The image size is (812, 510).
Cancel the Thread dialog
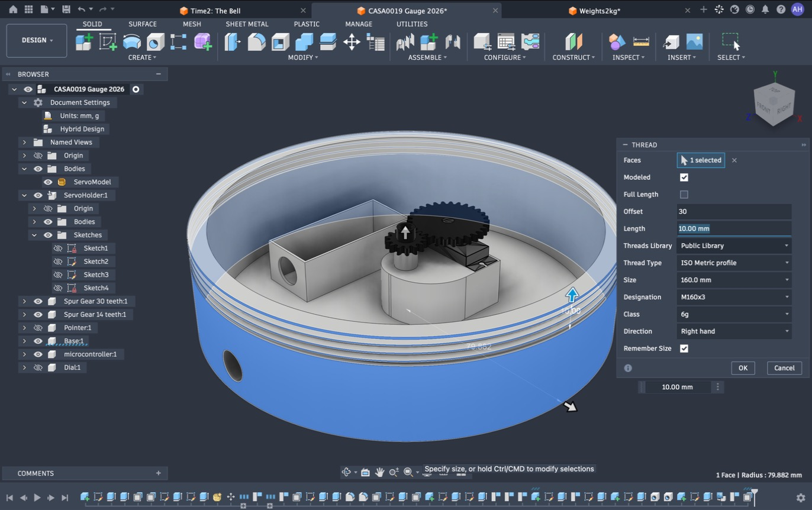click(784, 368)
